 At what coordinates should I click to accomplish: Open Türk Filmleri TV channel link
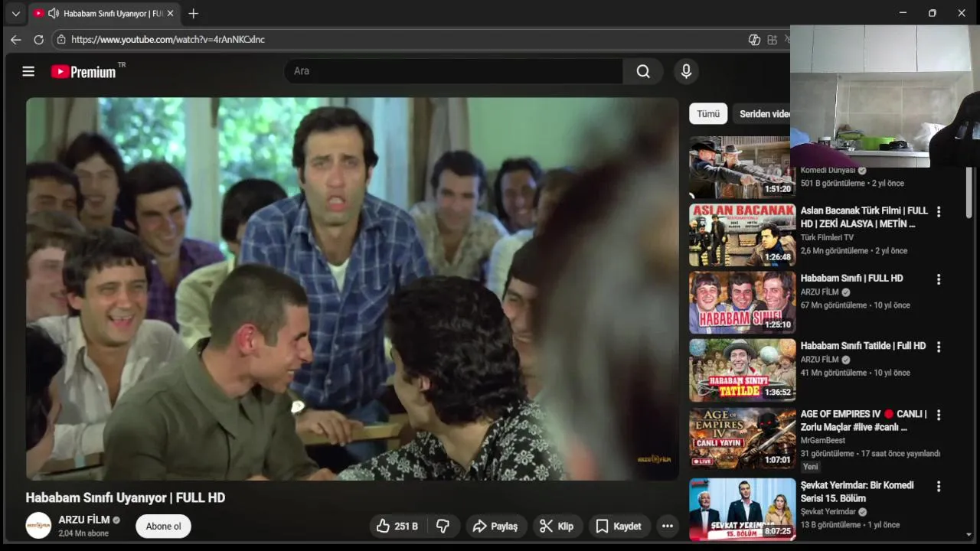pyautogui.click(x=827, y=237)
